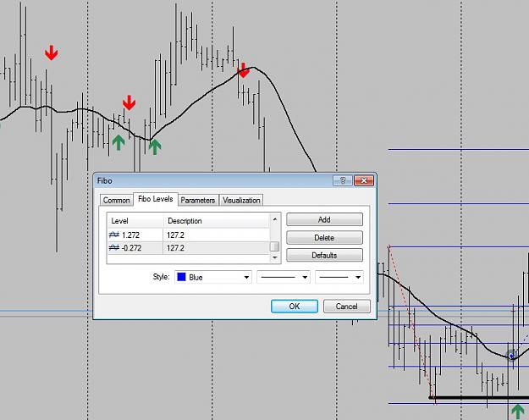The height and width of the screenshot is (420, 529).
Task: Click the level icon beside -0.272
Action: tap(114, 247)
